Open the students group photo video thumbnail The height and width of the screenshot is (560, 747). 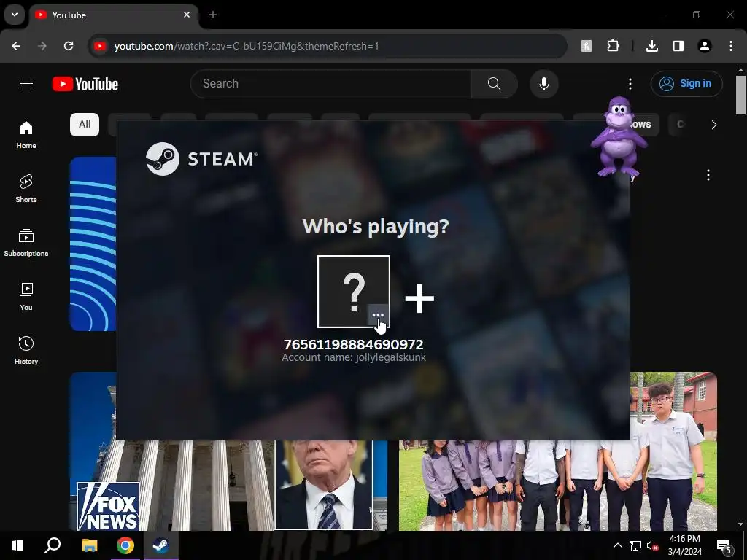tap(558, 485)
